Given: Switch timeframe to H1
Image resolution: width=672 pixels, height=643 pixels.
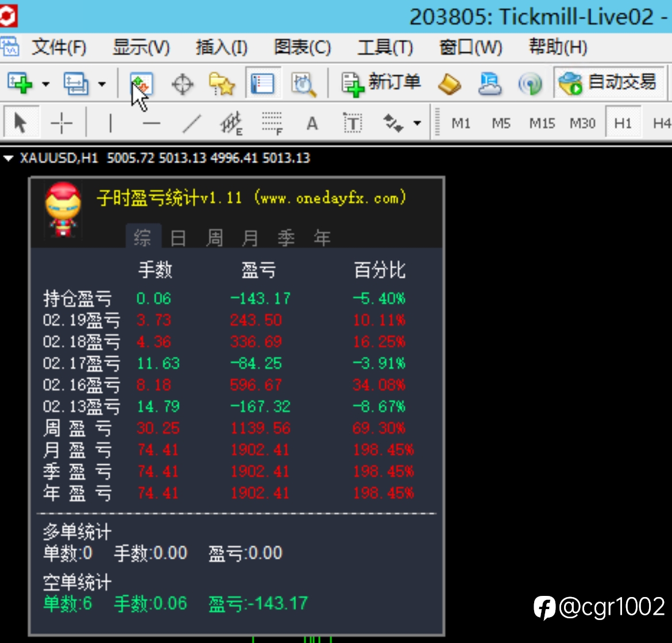Looking at the screenshot, I should pyautogui.click(x=623, y=124).
